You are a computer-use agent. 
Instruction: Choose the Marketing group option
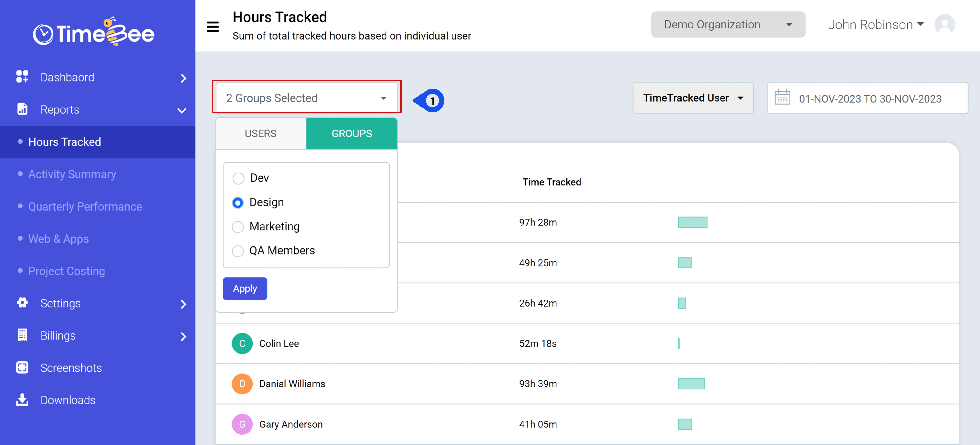[x=238, y=227]
